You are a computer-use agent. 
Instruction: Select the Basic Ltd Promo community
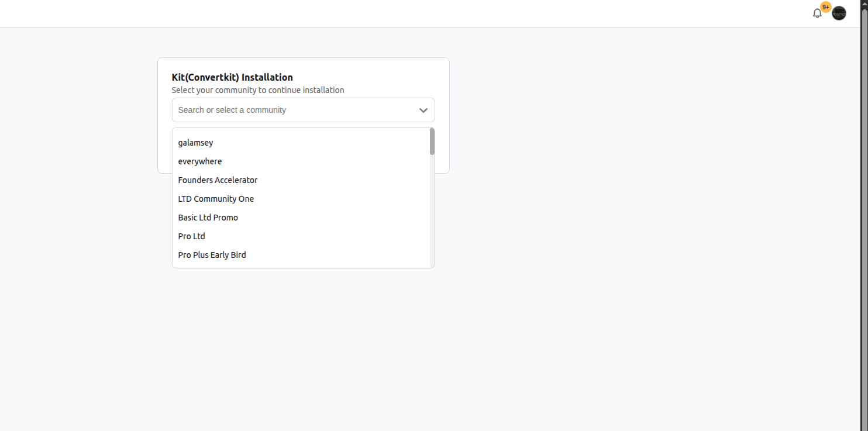point(208,218)
